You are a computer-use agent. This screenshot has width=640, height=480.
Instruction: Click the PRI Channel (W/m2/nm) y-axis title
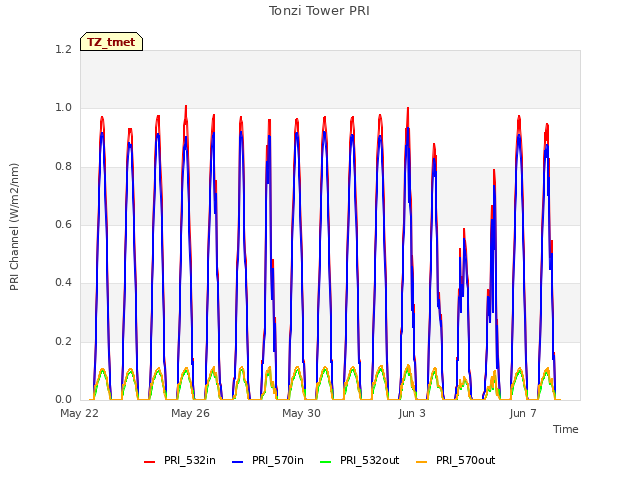[x=14, y=227]
